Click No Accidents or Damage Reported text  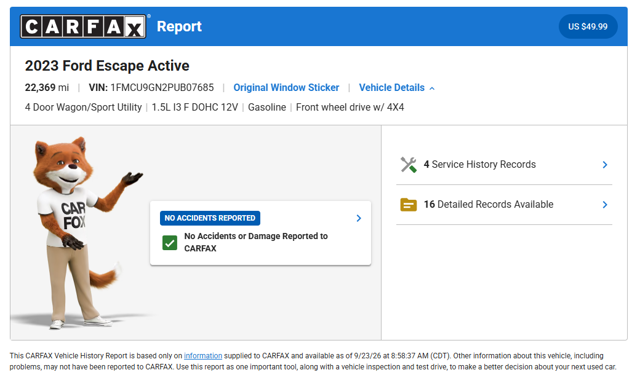click(x=256, y=242)
